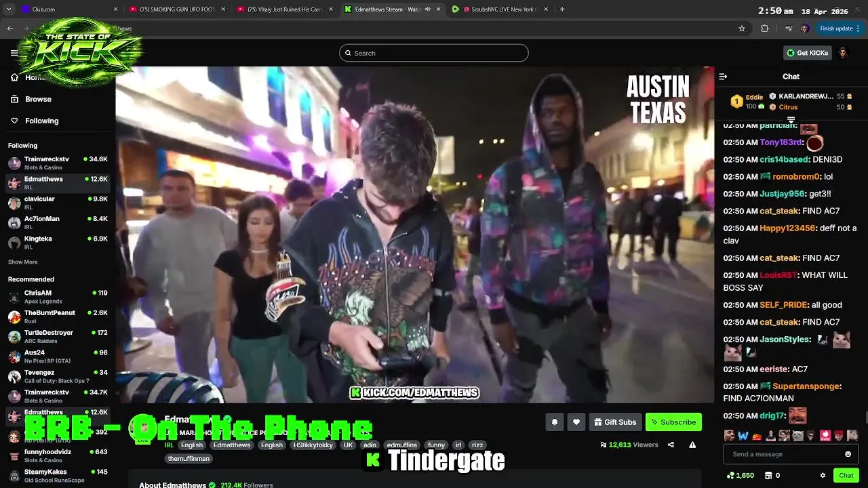
Task: Open Tevengez recommended channel
Action: coord(58,376)
